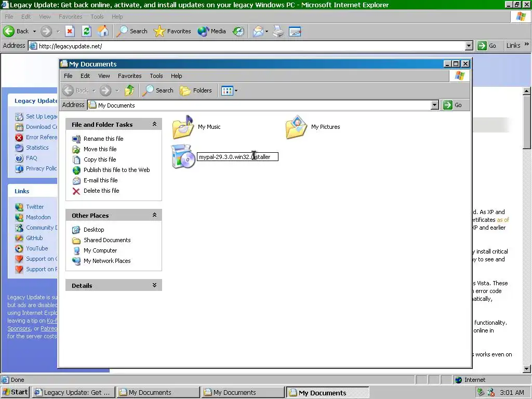
Task: Click the Edit page icon in Internet Explorer
Action: coord(295,31)
